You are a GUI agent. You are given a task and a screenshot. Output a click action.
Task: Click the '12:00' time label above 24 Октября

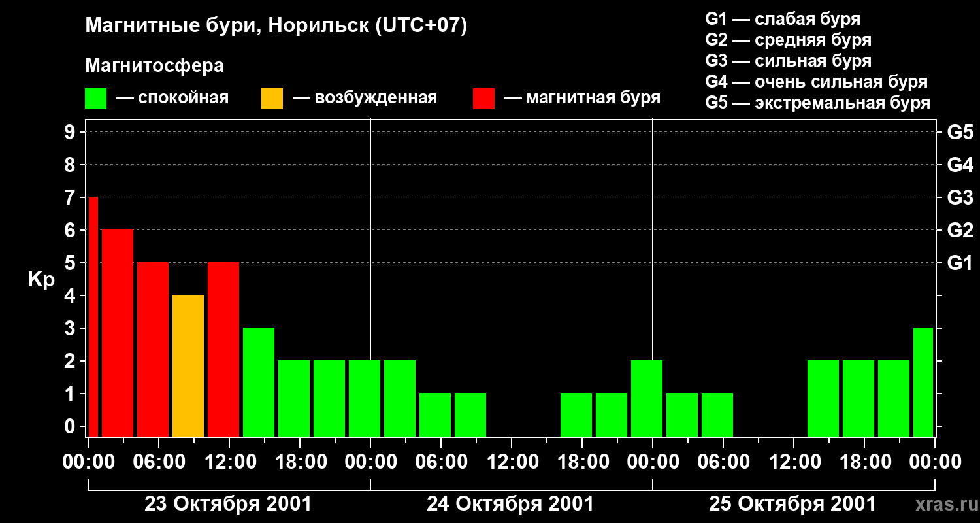coord(512,462)
